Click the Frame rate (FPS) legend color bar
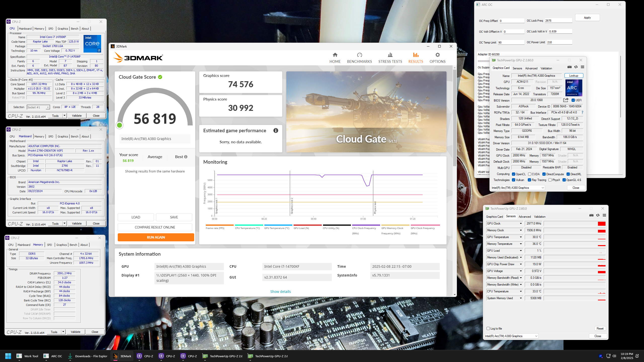Viewport: 644px width, 362px height. click(x=220, y=225)
